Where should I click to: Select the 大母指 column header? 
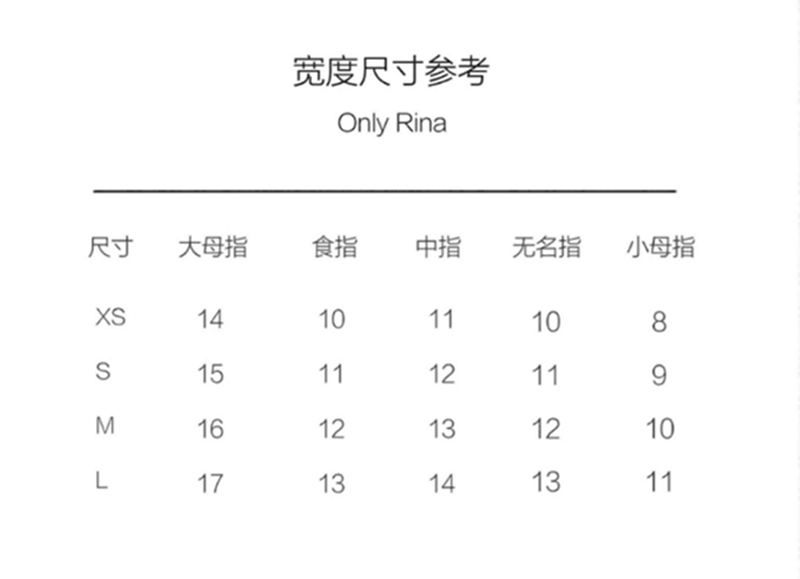point(213,247)
